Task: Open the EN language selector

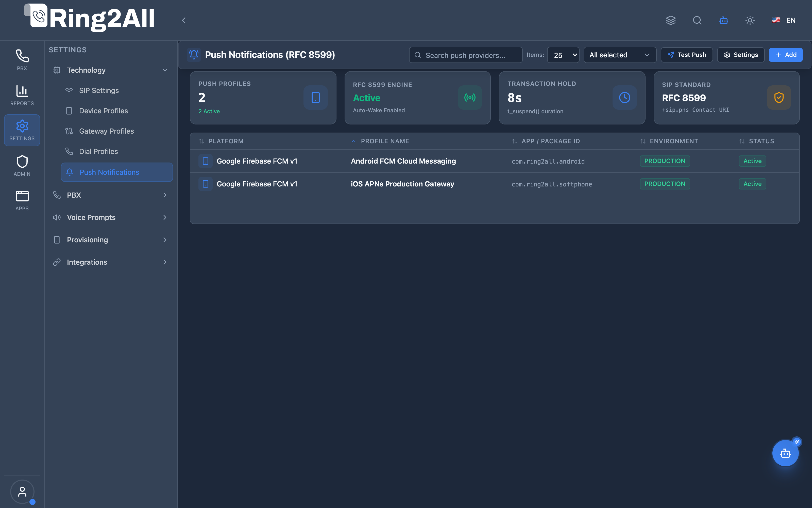Action: (784, 21)
